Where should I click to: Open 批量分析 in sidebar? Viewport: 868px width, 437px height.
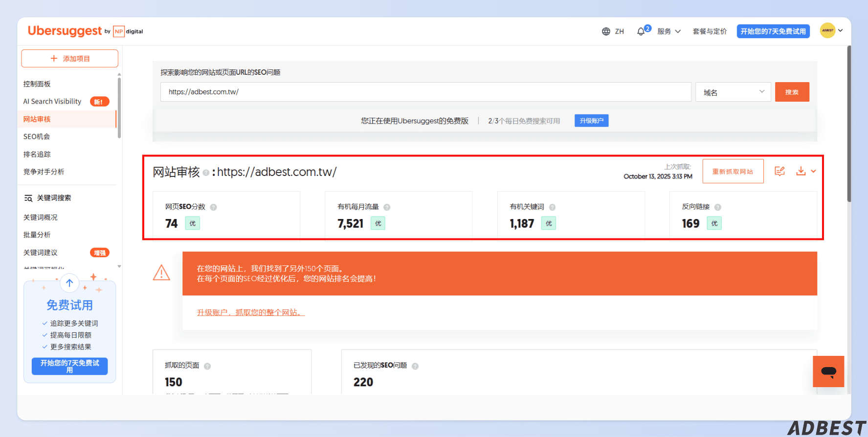[x=37, y=235]
